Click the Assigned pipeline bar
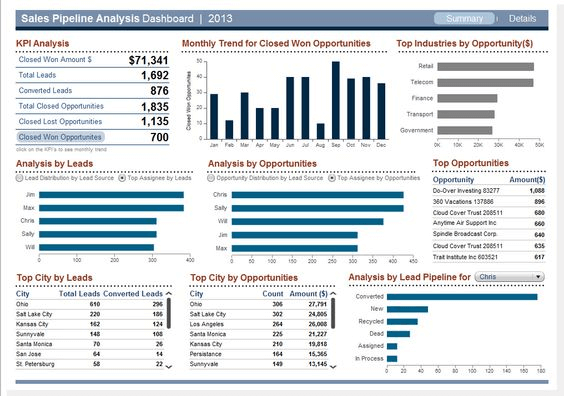Image resolution: width=564 pixels, height=396 pixels. tap(392, 346)
